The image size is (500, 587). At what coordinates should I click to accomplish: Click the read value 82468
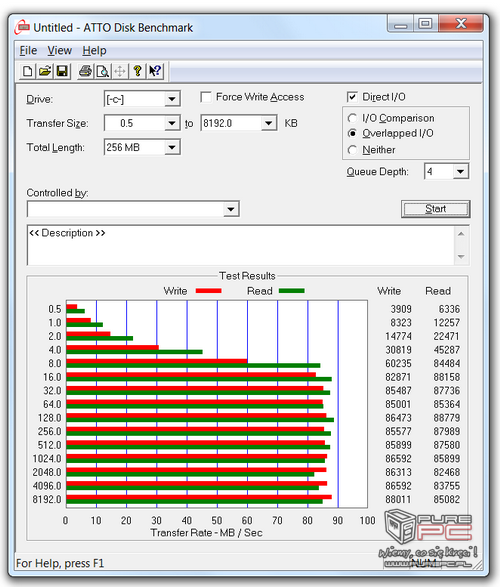(446, 472)
